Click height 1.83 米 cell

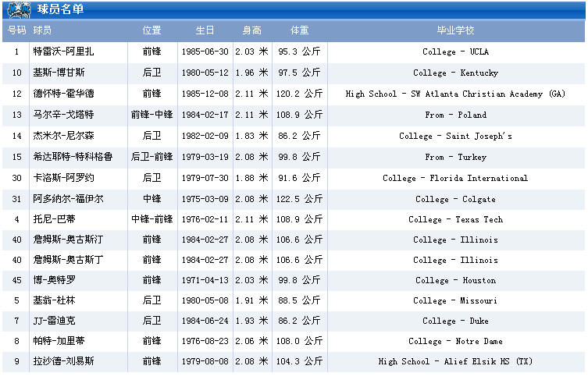251,135
